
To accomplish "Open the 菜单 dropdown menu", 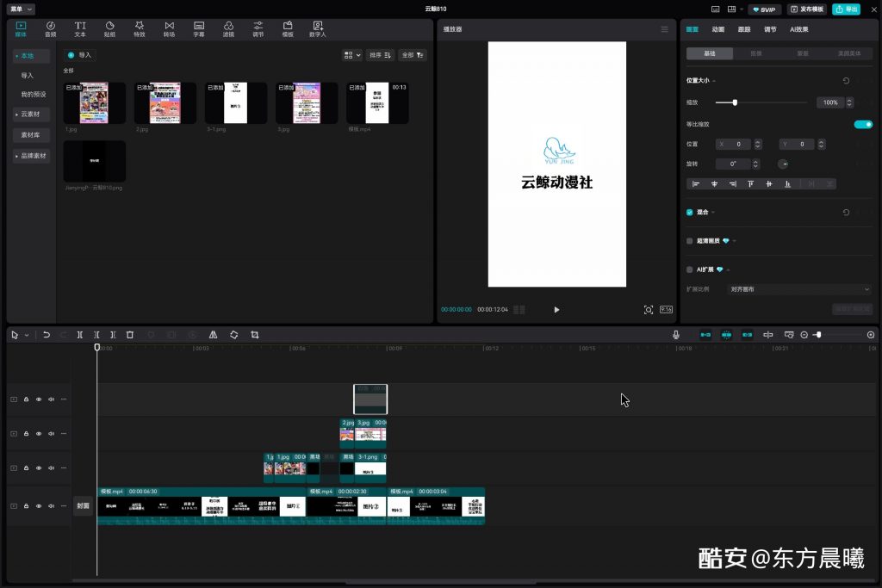I will tap(22, 9).
